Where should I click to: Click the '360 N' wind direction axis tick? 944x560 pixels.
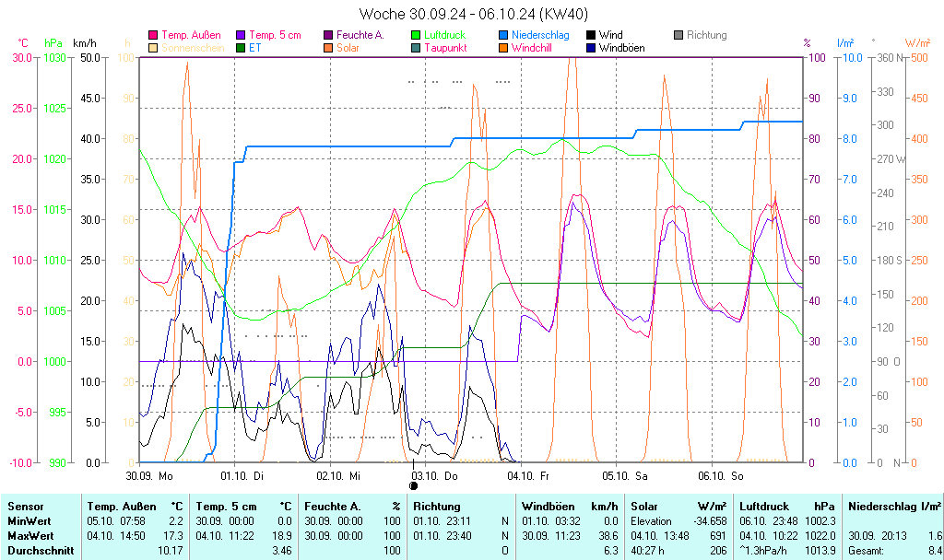coord(891,58)
